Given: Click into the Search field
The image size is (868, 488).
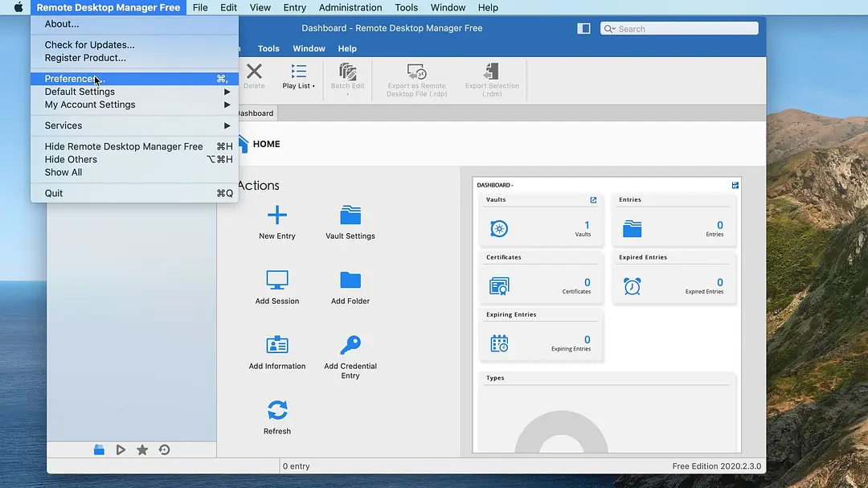Looking at the screenshot, I should (x=679, y=29).
